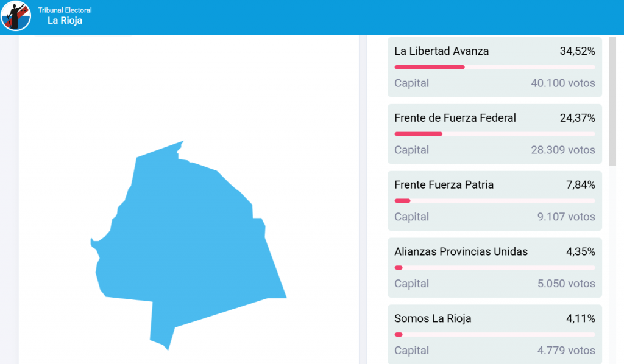Click the 24,37% percentage value
This screenshot has width=624, height=364.
[x=577, y=118]
